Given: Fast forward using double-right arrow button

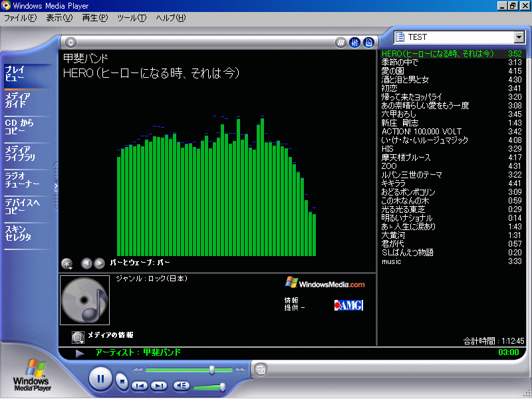Looking at the screenshot, I should point(240,370).
